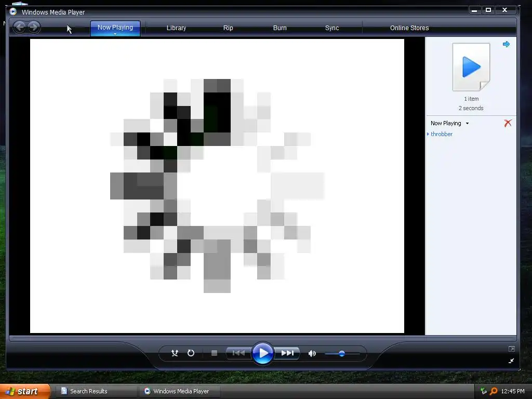Select the throbber playlist item
This screenshot has height=399, width=532.
tap(442, 134)
